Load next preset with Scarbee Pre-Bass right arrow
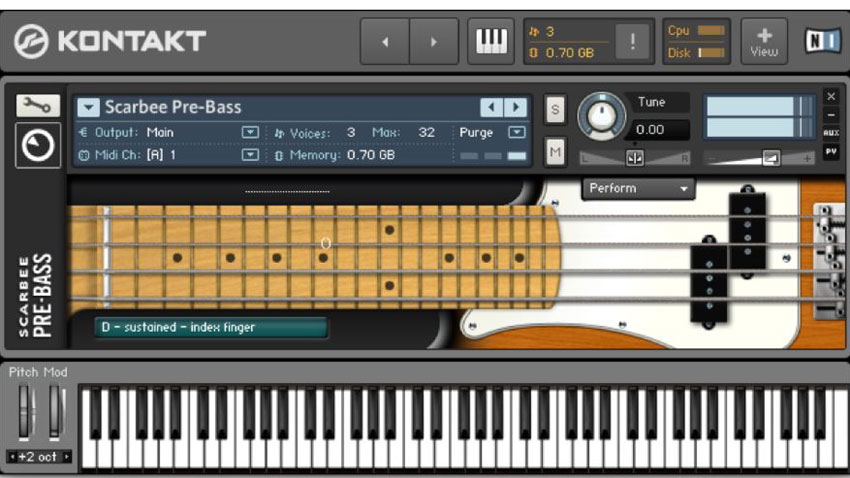 click(516, 107)
